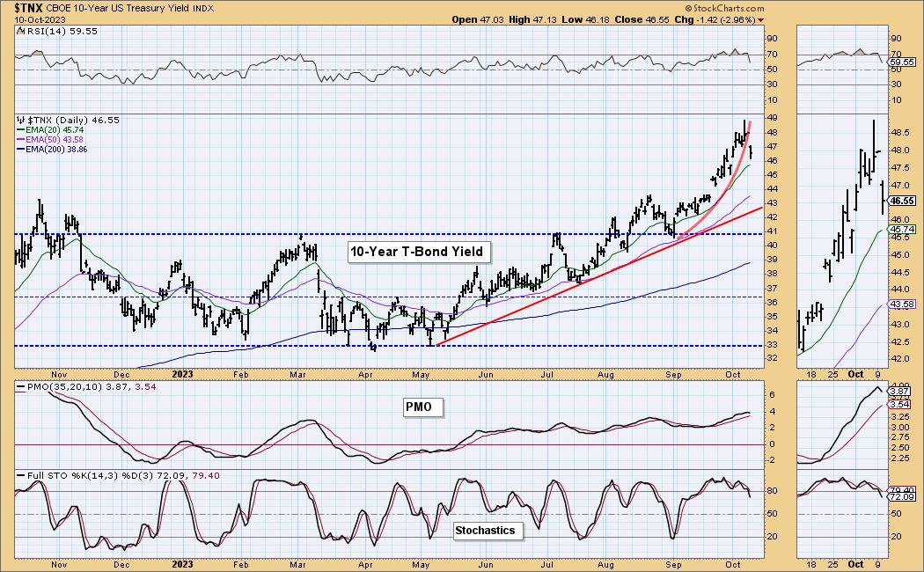This screenshot has width=924, height=572.
Task: Click the '33' price axis label
Action: pyautogui.click(x=772, y=345)
